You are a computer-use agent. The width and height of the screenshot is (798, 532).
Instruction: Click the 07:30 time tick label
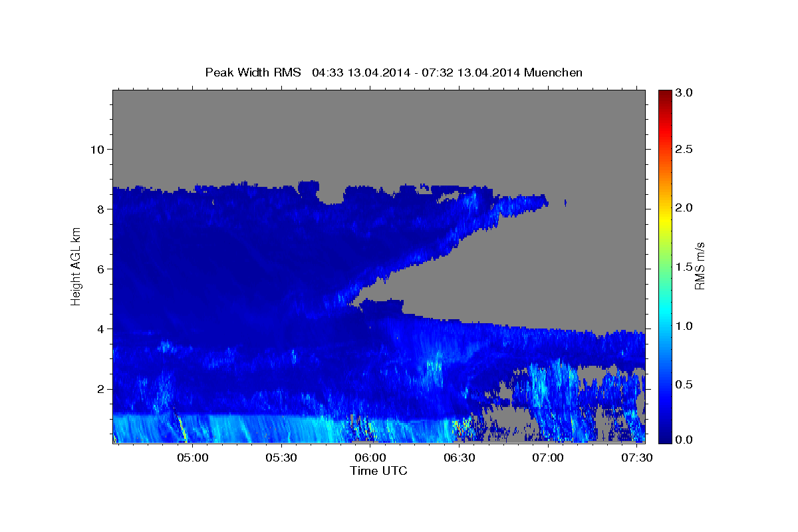pyautogui.click(x=637, y=458)
